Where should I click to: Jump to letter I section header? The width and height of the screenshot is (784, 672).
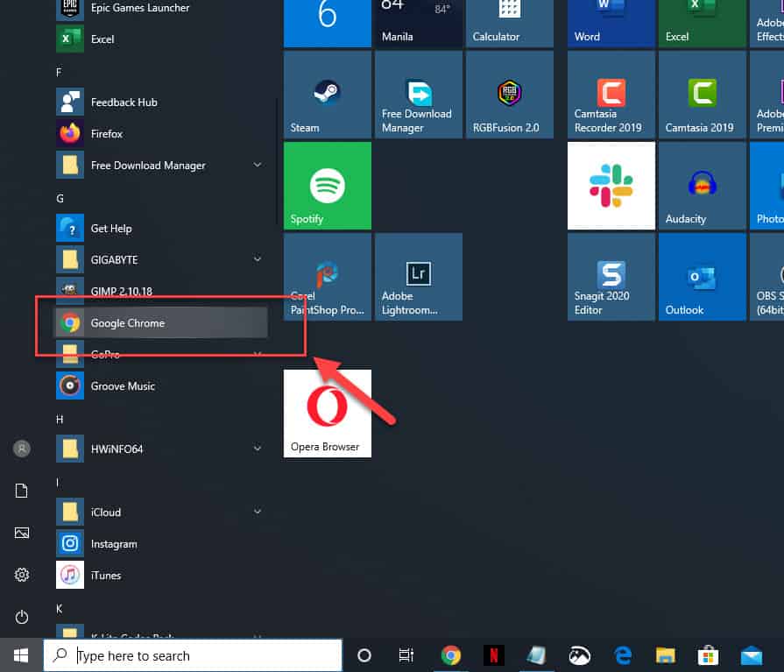point(58,483)
